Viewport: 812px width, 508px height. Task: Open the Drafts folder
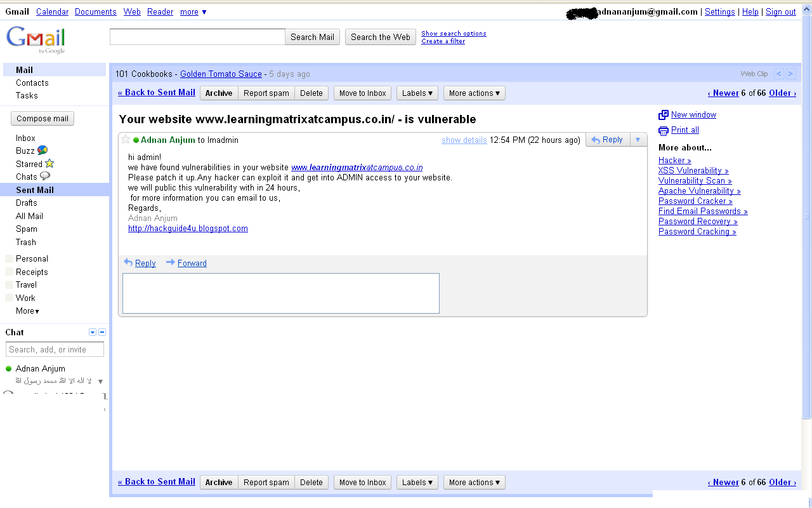click(27, 203)
